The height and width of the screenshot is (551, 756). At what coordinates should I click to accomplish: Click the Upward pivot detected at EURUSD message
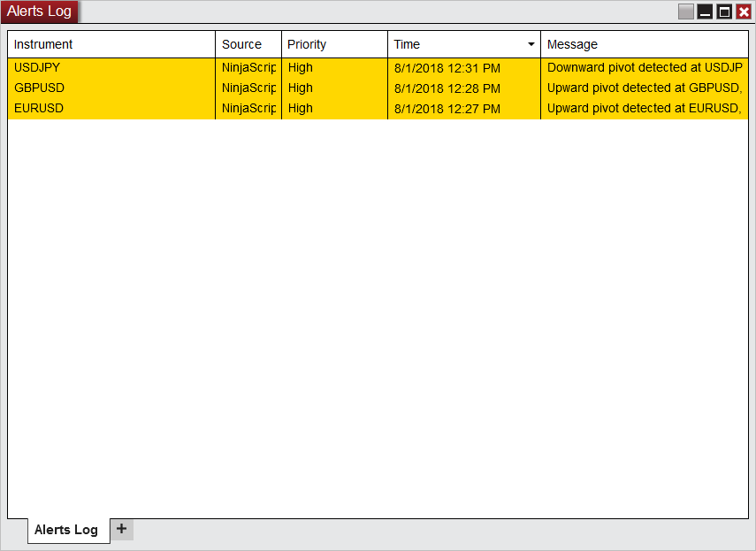[x=645, y=109]
